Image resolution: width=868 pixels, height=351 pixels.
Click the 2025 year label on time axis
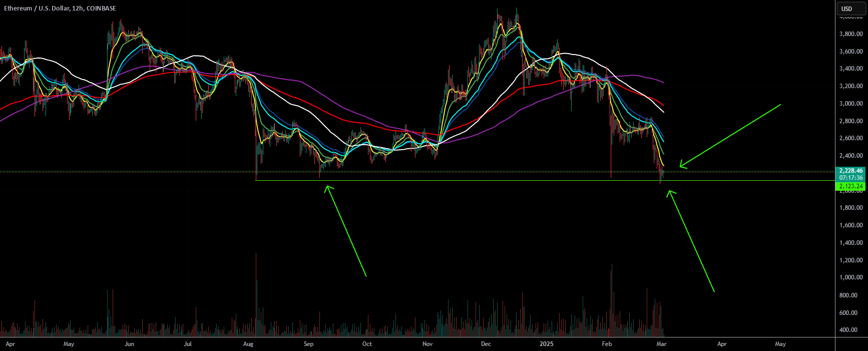pyautogui.click(x=547, y=344)
